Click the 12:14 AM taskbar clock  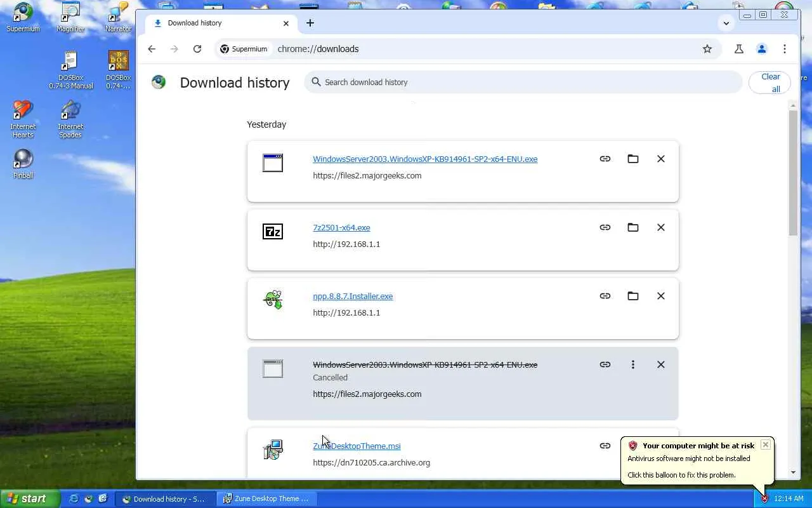[x=789, y=499]
